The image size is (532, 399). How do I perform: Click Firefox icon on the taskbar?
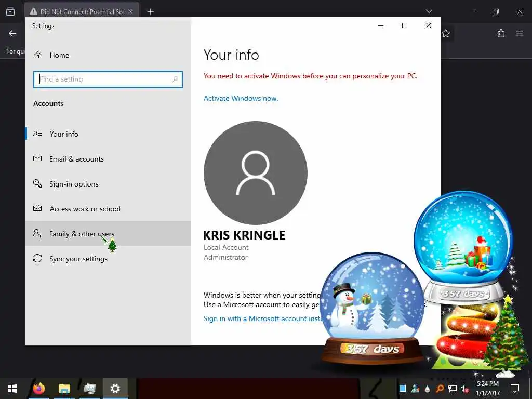(x=38, y=389)
